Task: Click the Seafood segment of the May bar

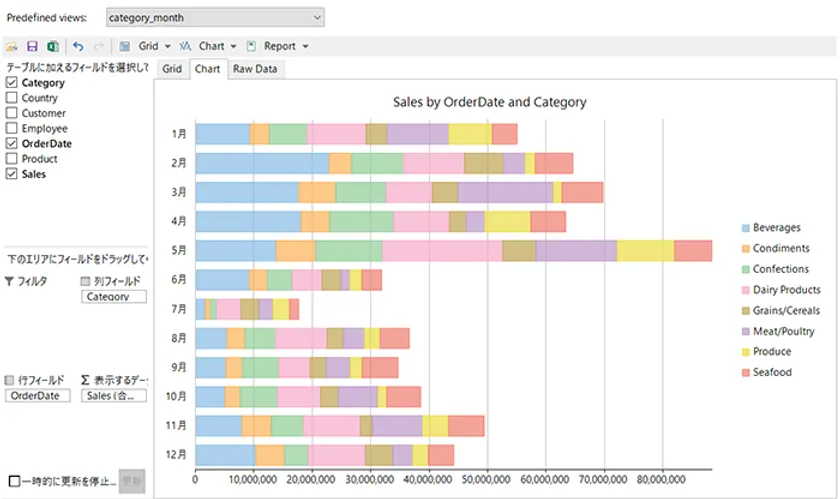Action: (693, 251)
